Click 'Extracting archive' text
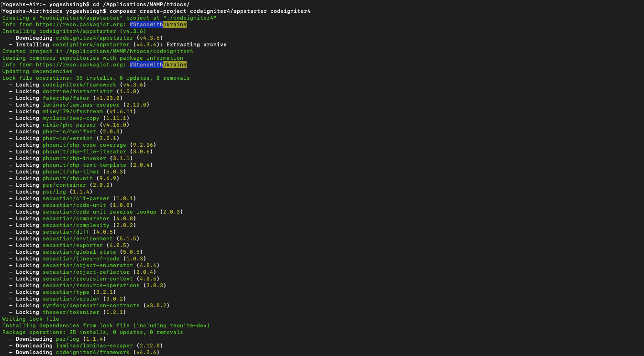Screen dimensions: 644x356 (x=197, y=44)
